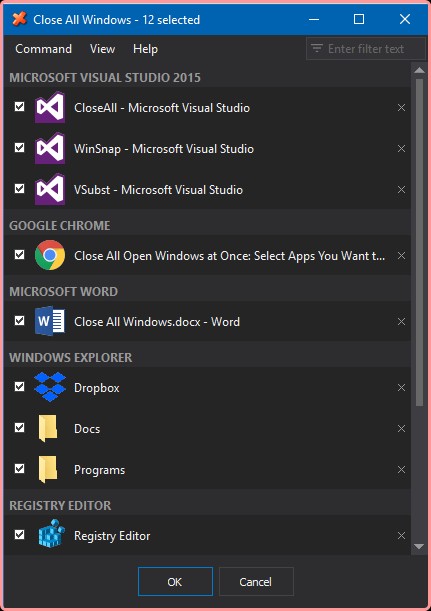Remove Docs row with its X

click(401, 429)
